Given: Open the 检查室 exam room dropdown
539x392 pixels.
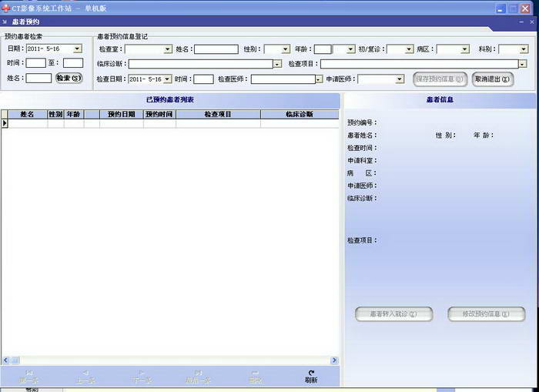Looking at the screenshot, I should click(168, 49).
